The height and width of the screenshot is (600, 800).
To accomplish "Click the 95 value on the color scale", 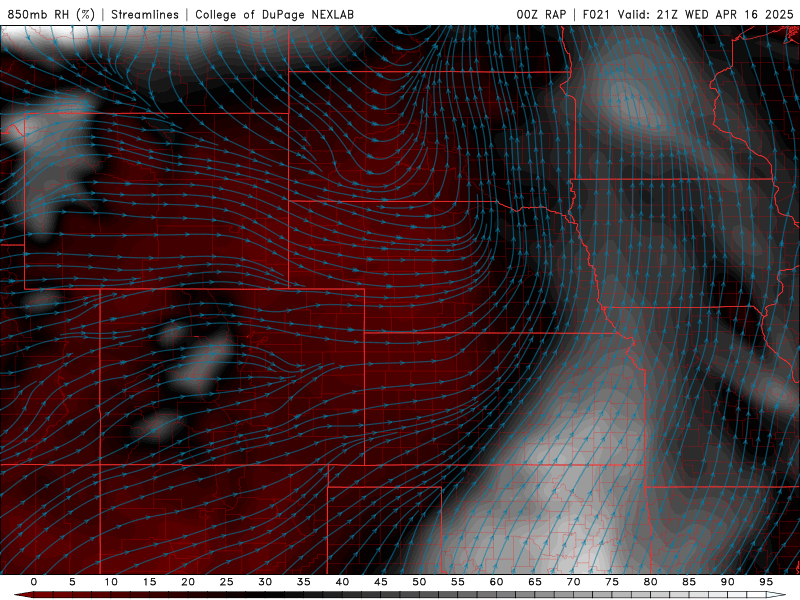I will click(766, 582).
